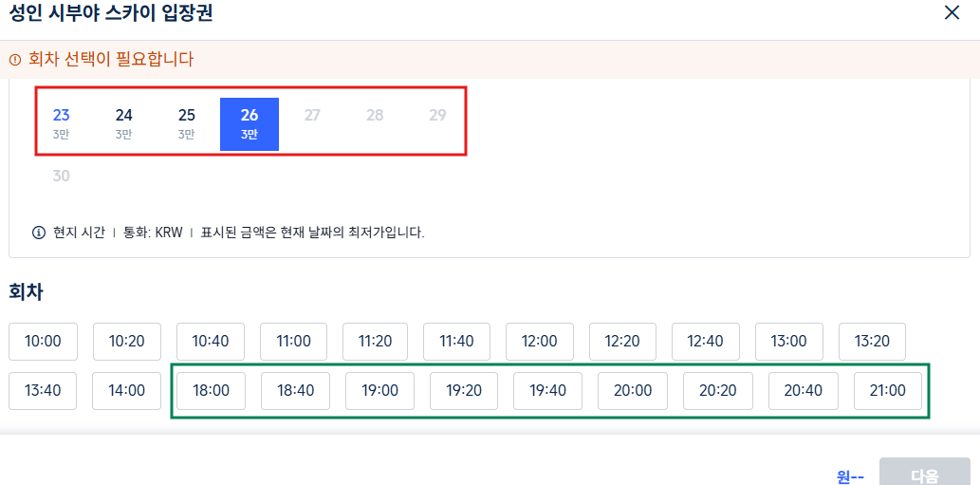Screen dimensions: 980x485
Task: Select the 10:00 time slot
Action: click(43, 342)
